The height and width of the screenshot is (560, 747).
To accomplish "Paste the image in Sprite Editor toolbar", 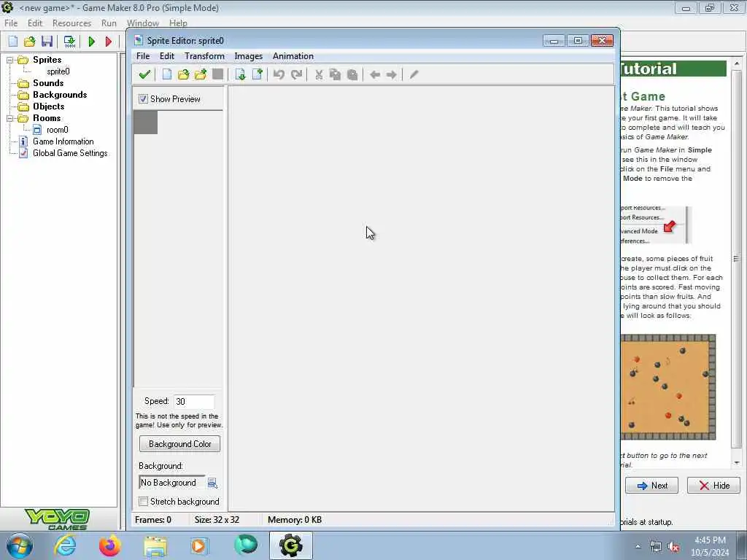I will 352,74.
